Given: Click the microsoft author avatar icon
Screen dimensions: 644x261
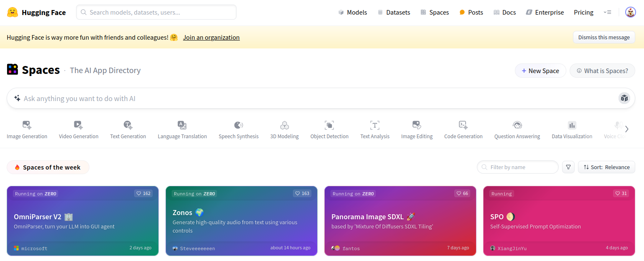Looking at the screenshot, I should click(16, 248).
